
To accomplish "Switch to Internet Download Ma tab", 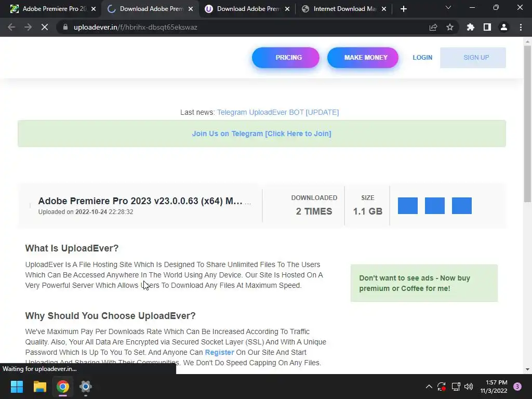I will (x=343, y=9).
